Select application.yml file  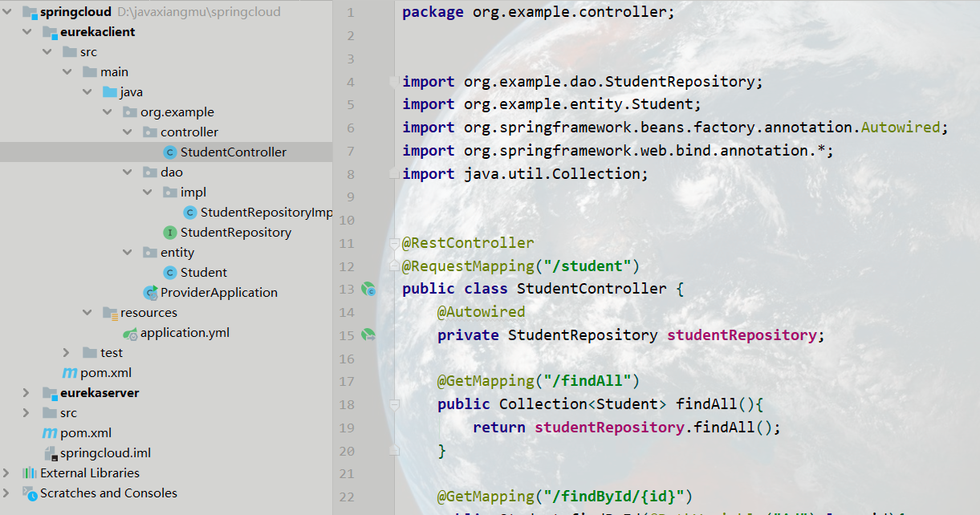(x=185, y=333)
